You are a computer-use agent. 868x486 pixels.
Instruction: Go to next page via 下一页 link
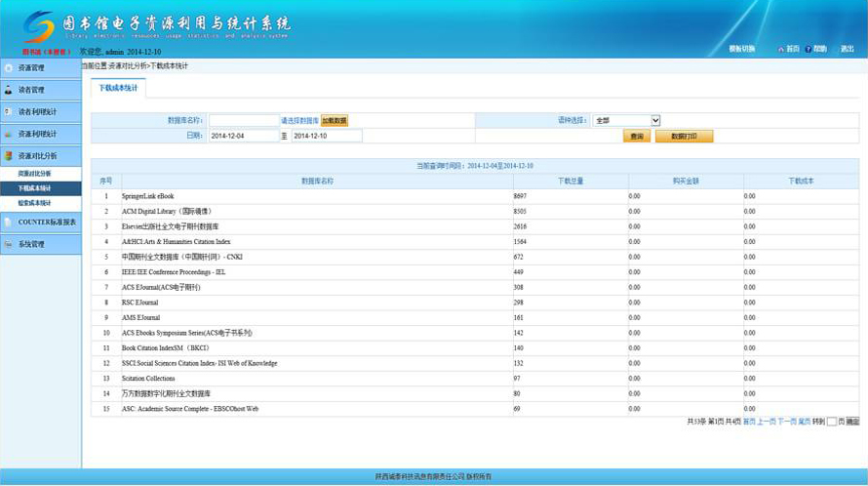(787, 422)
